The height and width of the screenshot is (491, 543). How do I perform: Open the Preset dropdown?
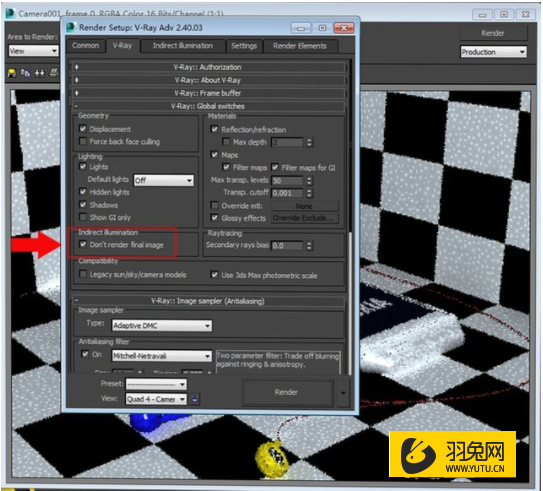click(156, 384)
